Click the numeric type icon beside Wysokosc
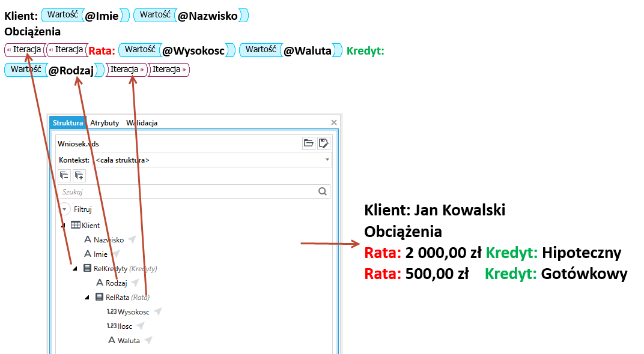This screenshot has height=354, width=644. click(112, 312)
